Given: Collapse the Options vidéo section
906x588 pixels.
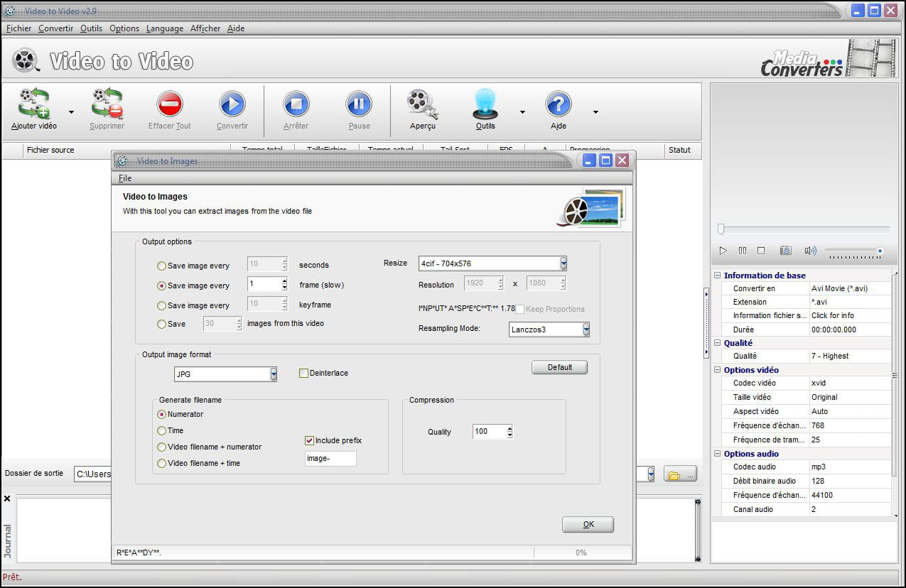Looking at the screenshot, I should (x=718, y=370).
